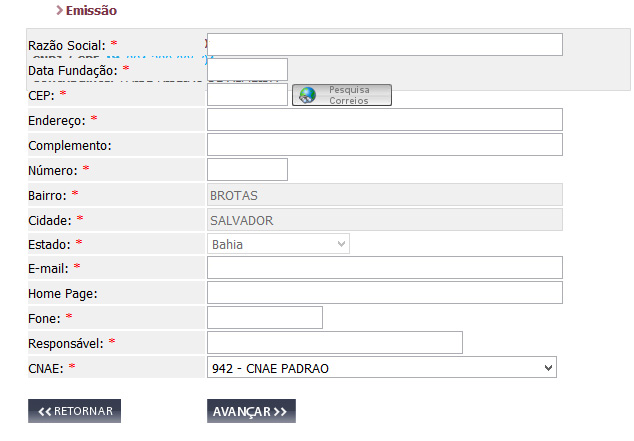Expand the Estado dropdown showing Bahia
Image resolution: width=634 pixels, height=441 pixels.
(278, 244)
